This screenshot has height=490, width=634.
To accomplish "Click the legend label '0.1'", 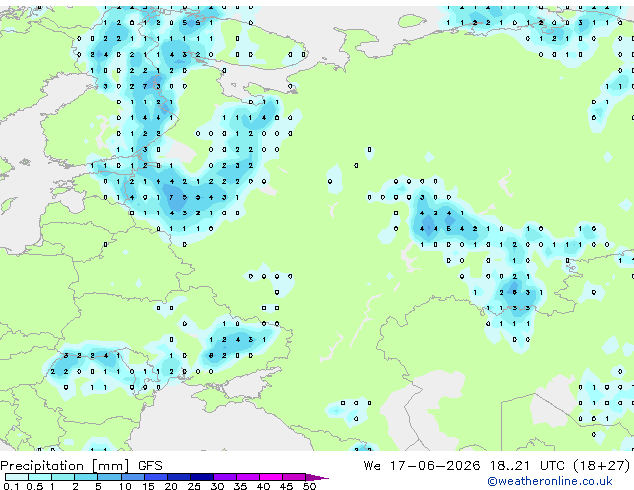I will tap(11, 486).
